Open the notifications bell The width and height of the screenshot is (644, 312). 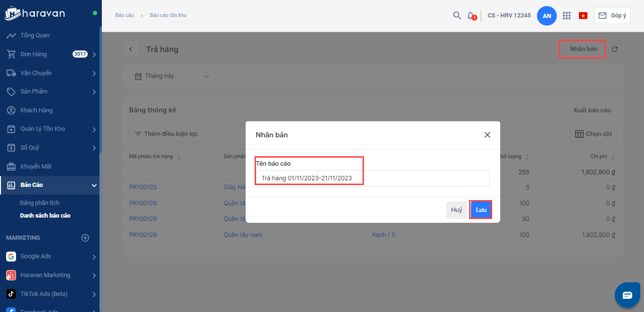(471, 16)
